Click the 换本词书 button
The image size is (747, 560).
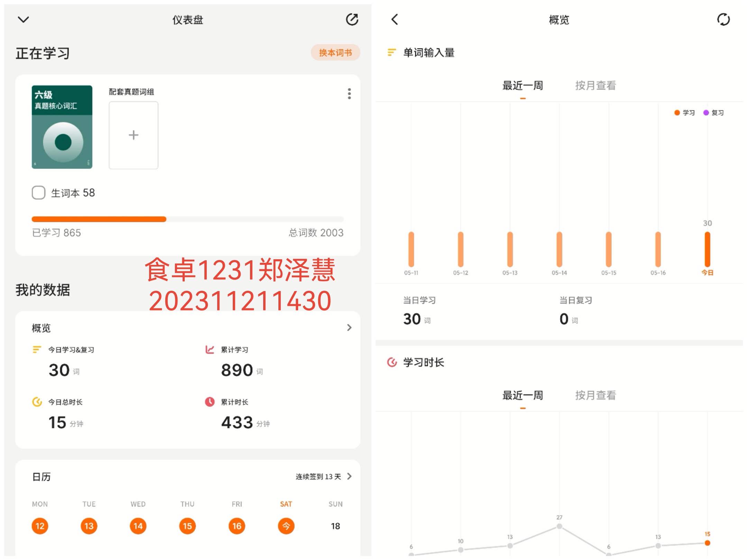(x=335, y=53)
